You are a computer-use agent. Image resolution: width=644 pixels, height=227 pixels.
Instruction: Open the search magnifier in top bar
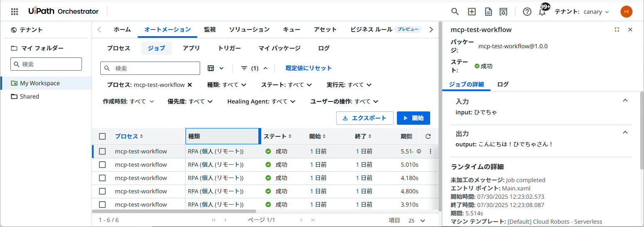(x=455, y=12)
